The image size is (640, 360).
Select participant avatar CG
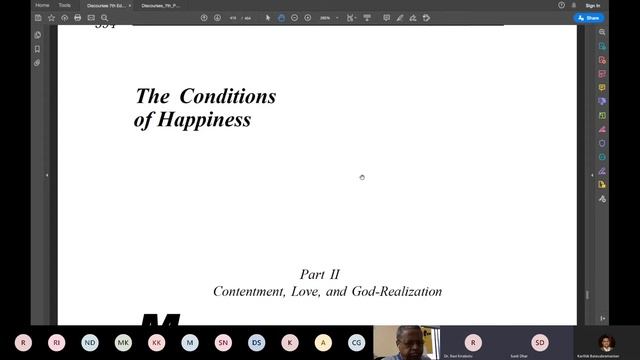pyautogui.click(x=356, y=343)
